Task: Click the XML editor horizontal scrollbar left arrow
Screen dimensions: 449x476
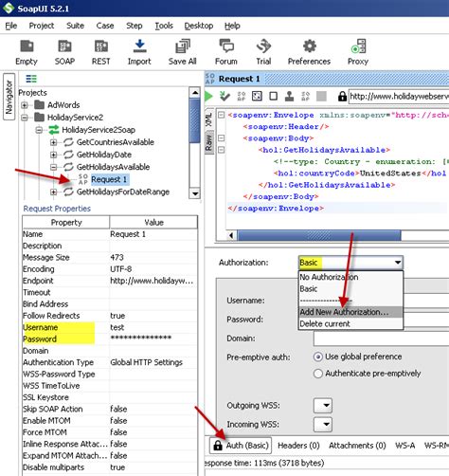Action: click(231, 235)
